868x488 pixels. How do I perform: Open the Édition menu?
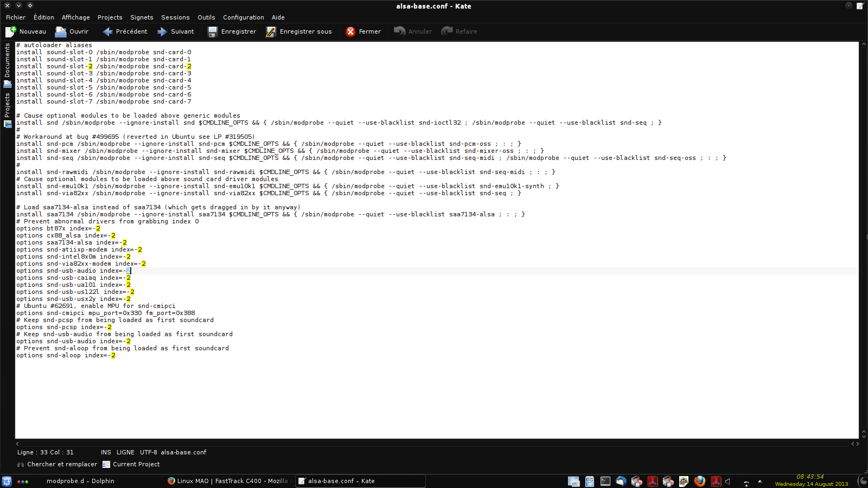(43, 17)
